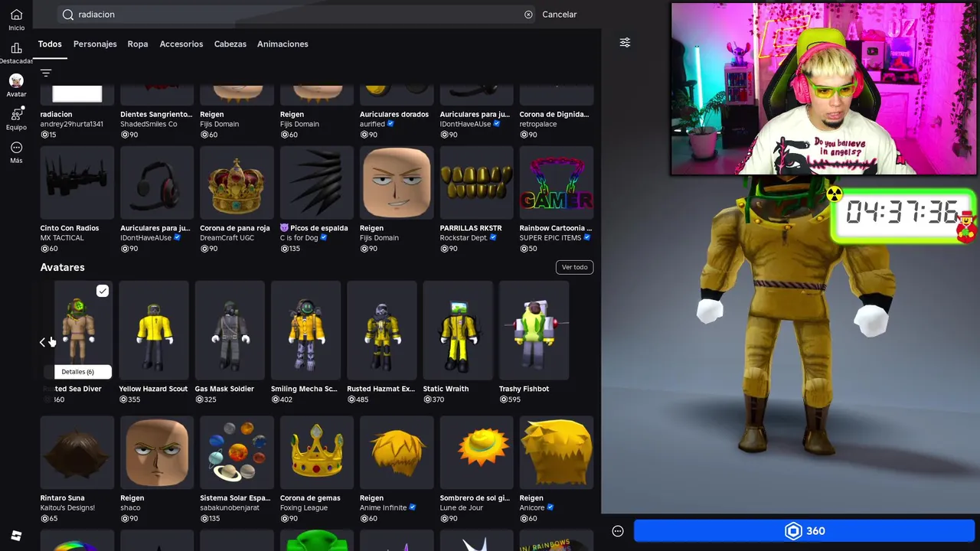Select the Sistema Solar planets item

[237, 452]
